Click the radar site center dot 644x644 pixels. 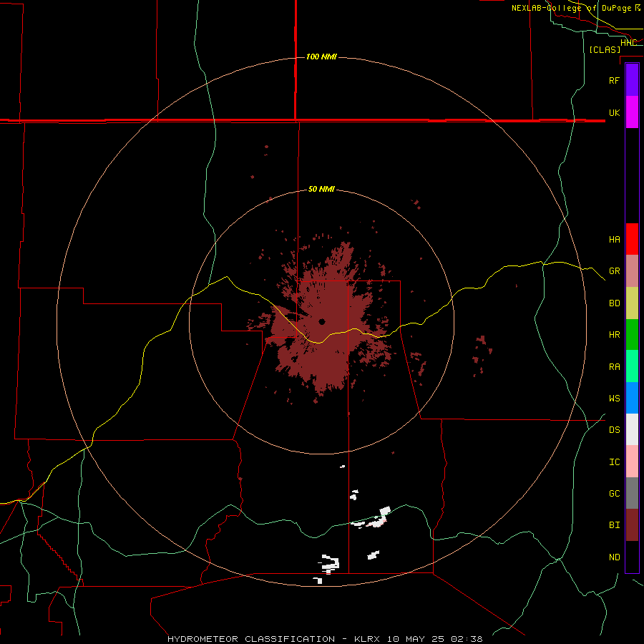pyautogui.click(x=322, y=321)
